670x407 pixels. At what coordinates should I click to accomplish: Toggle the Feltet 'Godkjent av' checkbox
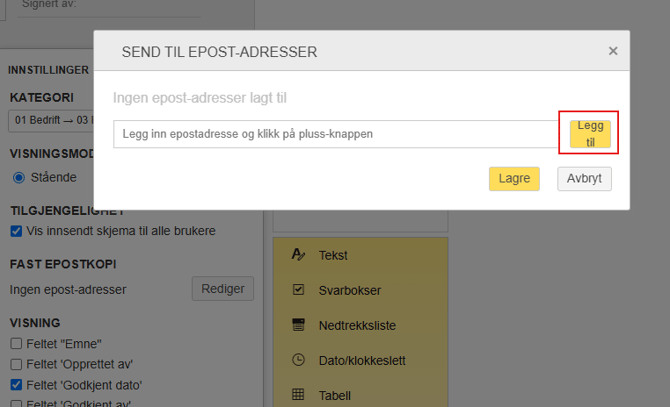16,403
